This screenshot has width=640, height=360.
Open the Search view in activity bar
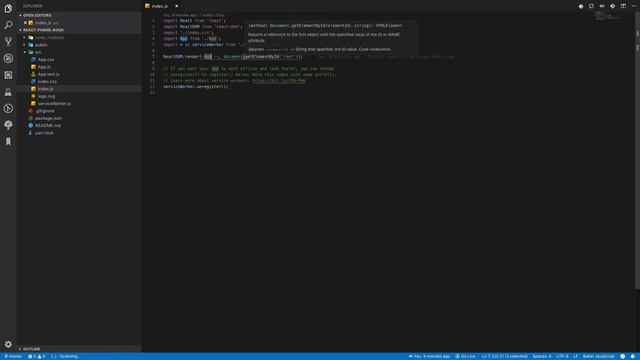[x=8, y=25]
